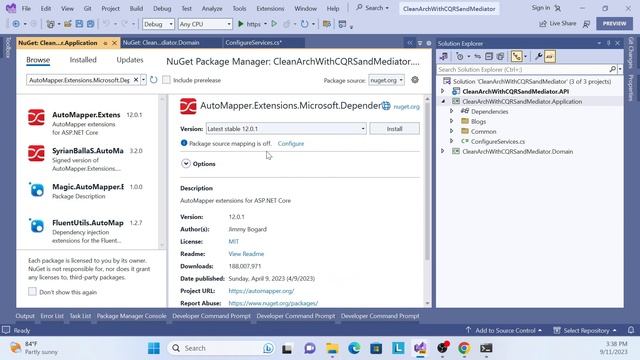Image resolution: width=640 pixels, height=360 pixels.
Task: Switch to the Updates tab
Action: point(130,60)
